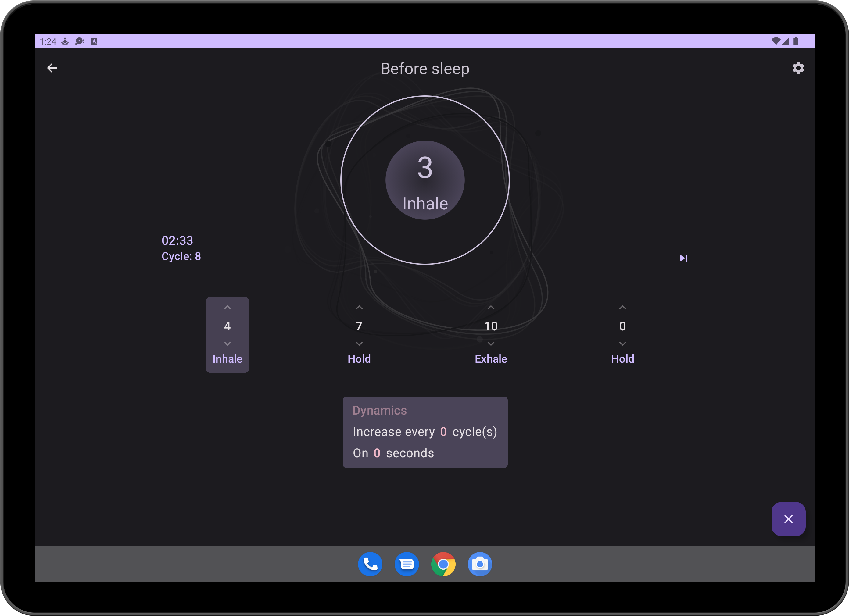Select the Inhale number 4
849x616 pixels.
tap(227, 326)
